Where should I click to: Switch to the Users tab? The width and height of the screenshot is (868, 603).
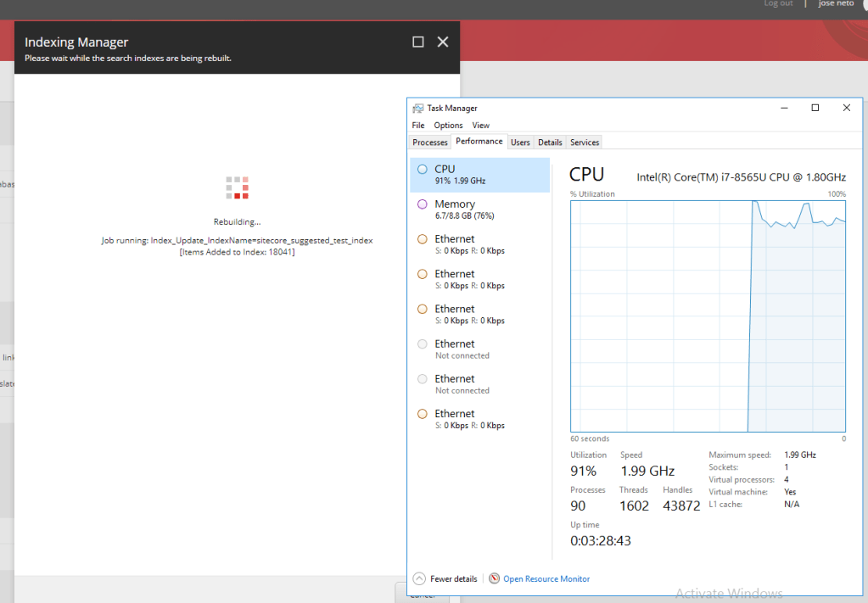520,142
